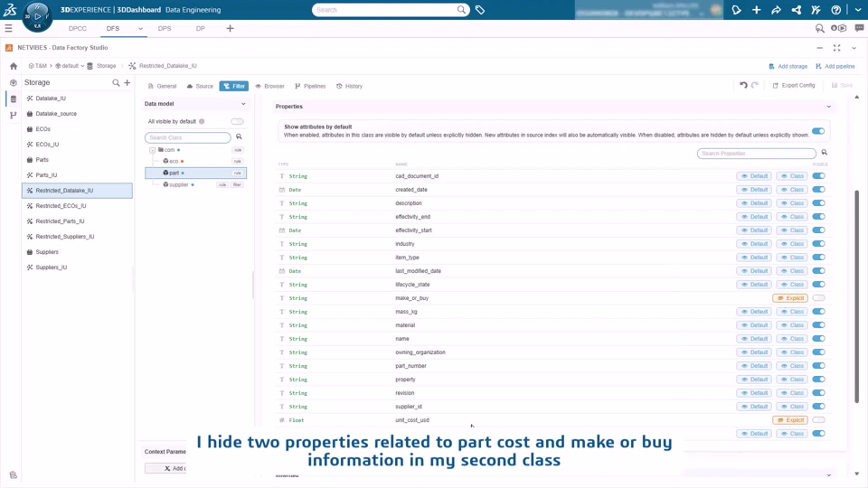
Task: Click Export Config button
Action: pos(794,85)
